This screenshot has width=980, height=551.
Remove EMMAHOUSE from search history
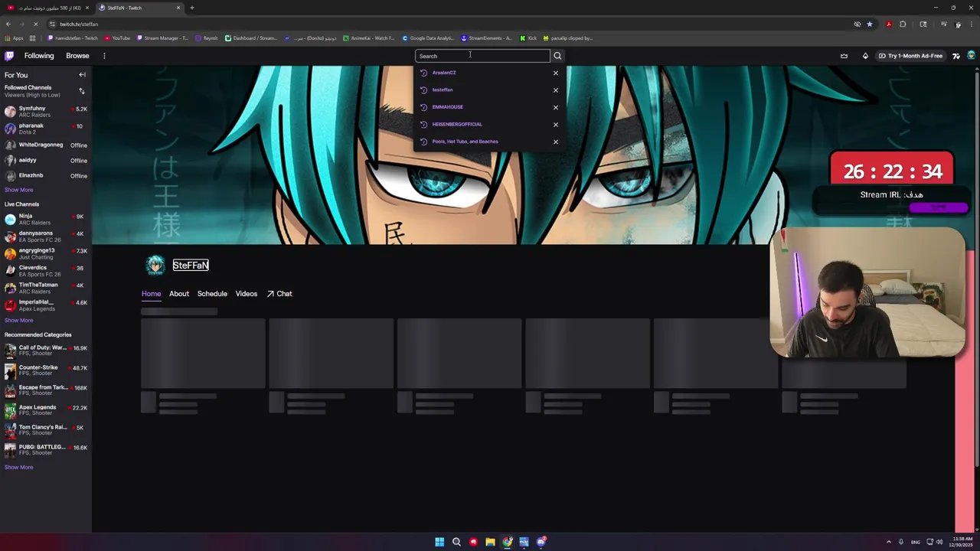coord(556,107)
